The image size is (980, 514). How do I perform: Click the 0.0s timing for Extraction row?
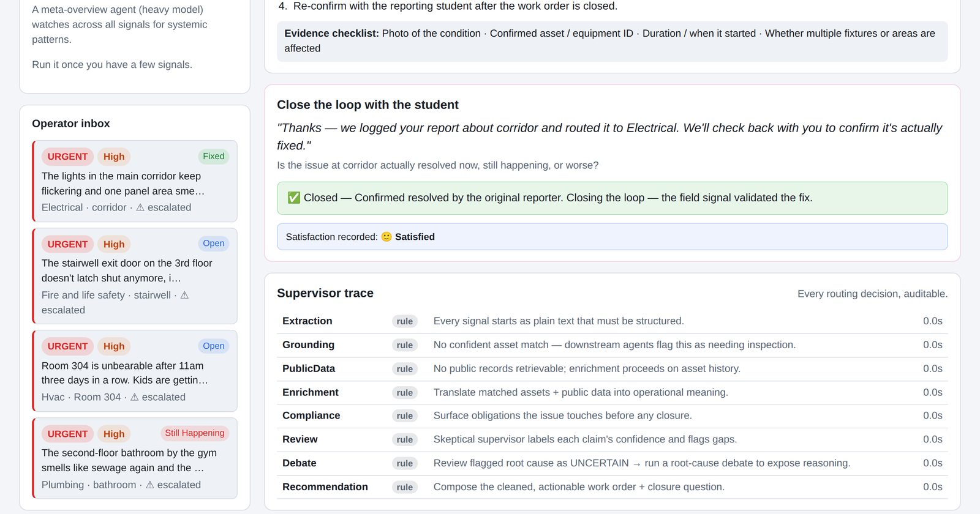tap(932, 321)
